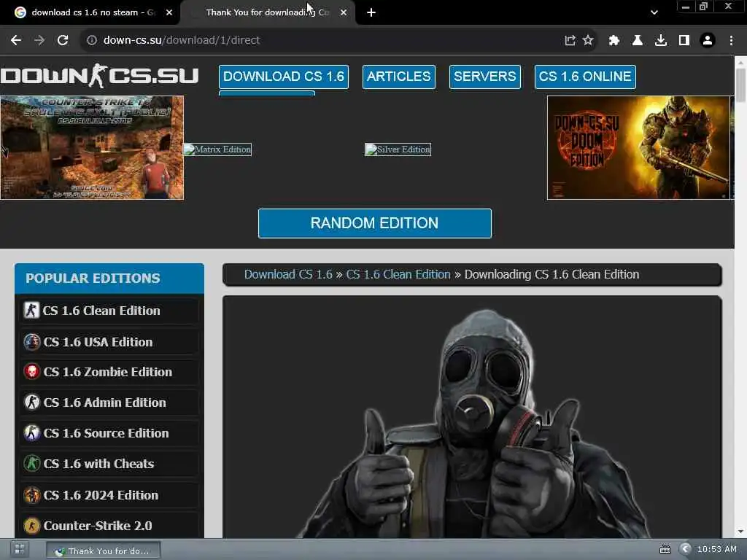Bookmark this page with the star icon
Screen dimensions: 747x560
[x=589, y=41]
